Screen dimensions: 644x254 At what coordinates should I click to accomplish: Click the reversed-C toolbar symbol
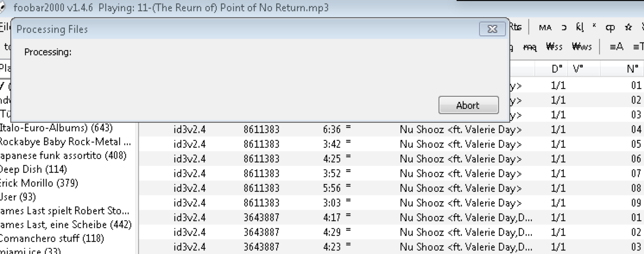pos(564,27)
